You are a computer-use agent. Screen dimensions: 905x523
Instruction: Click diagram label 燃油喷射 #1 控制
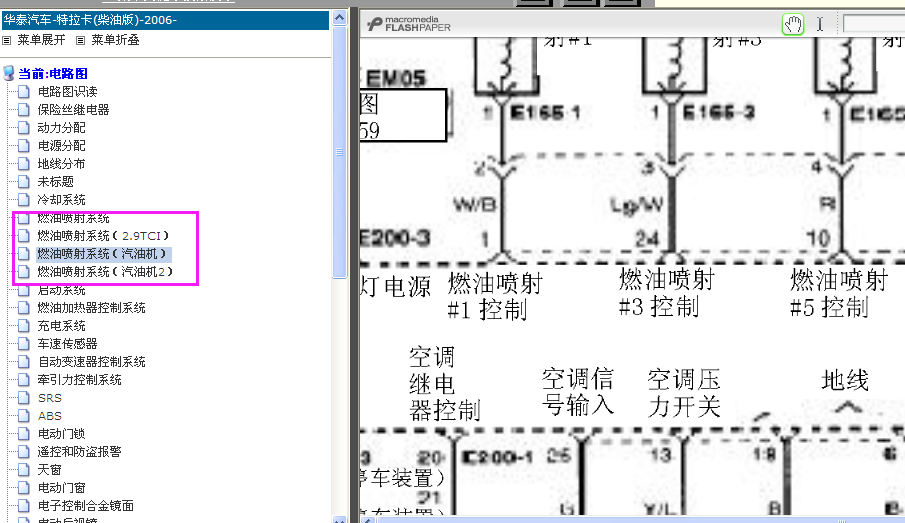(x=495, y=297)
